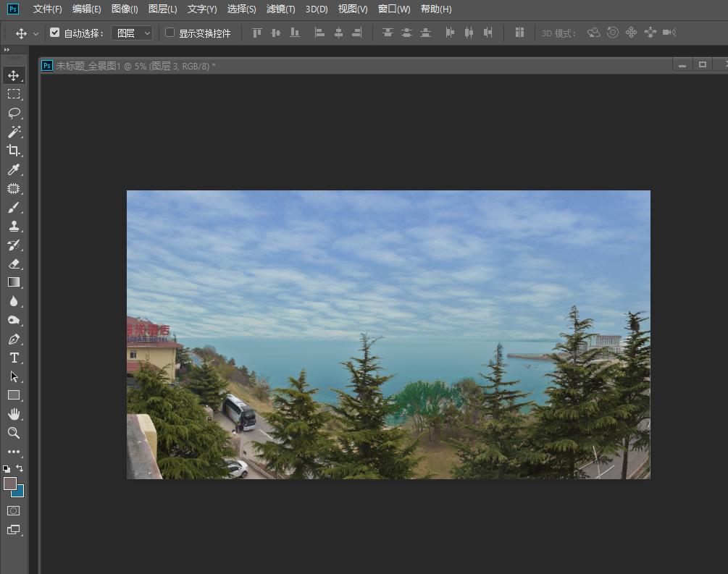
Task: Pick the Crop tool
Action: 14,151
